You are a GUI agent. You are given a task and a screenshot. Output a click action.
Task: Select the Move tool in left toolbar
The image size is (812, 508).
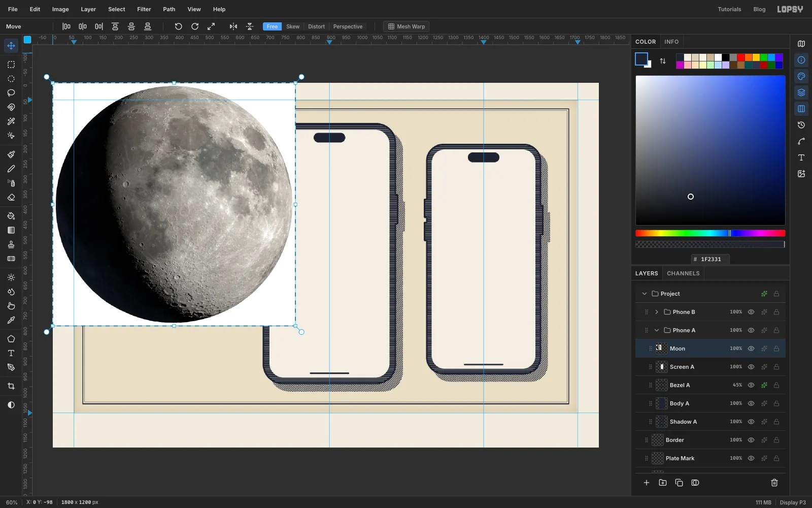(x=11, y=46)
